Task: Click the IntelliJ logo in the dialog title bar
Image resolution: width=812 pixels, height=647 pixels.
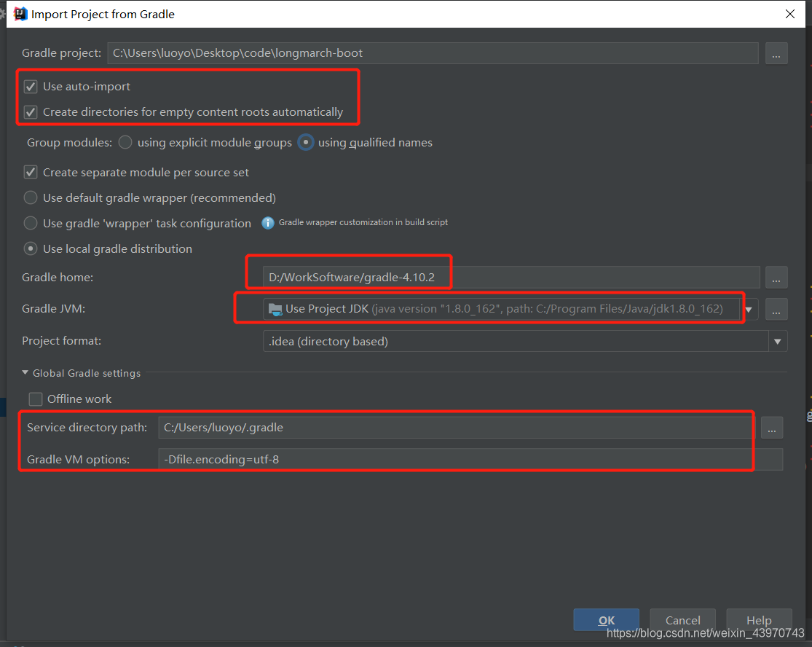Action: (20, 13)
